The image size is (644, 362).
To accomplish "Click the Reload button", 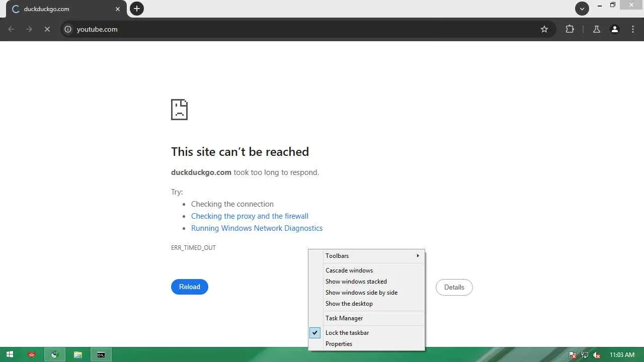I will point(190,287).
